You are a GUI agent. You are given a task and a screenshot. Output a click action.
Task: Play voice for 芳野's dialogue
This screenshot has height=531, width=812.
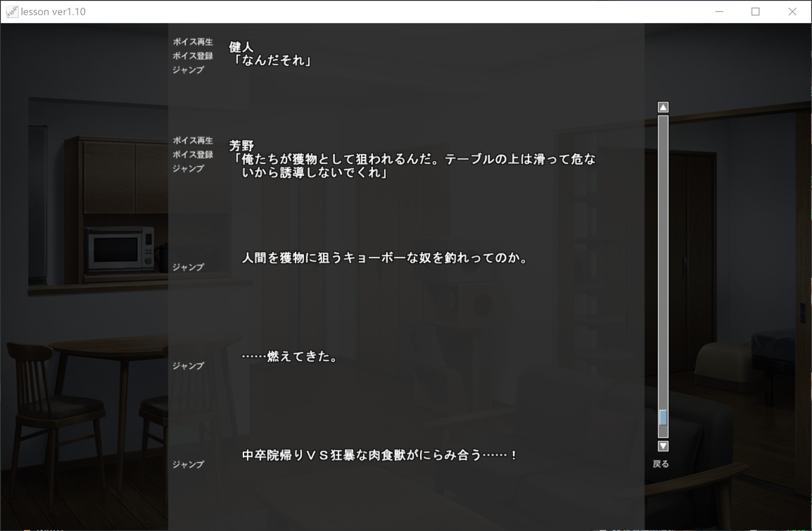point(192,141)
